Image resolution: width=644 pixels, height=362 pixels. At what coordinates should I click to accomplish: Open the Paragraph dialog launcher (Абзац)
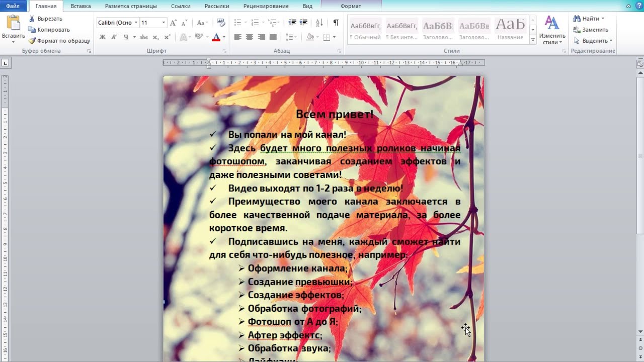[x=340, y=51]
